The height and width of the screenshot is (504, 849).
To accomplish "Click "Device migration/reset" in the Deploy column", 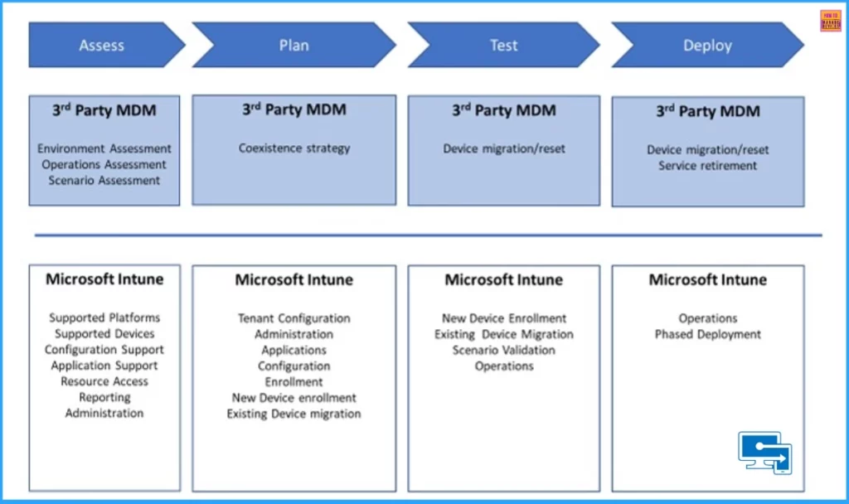I will tap(708, 149).
